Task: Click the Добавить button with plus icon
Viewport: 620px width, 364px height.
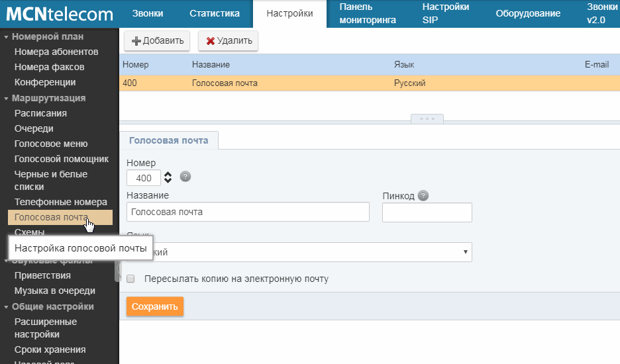Action: (158, 40)
